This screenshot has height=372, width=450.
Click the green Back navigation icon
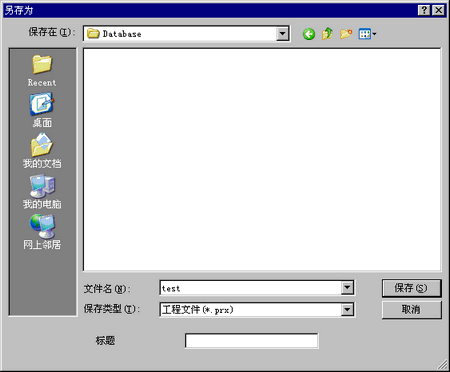[309, 34]
